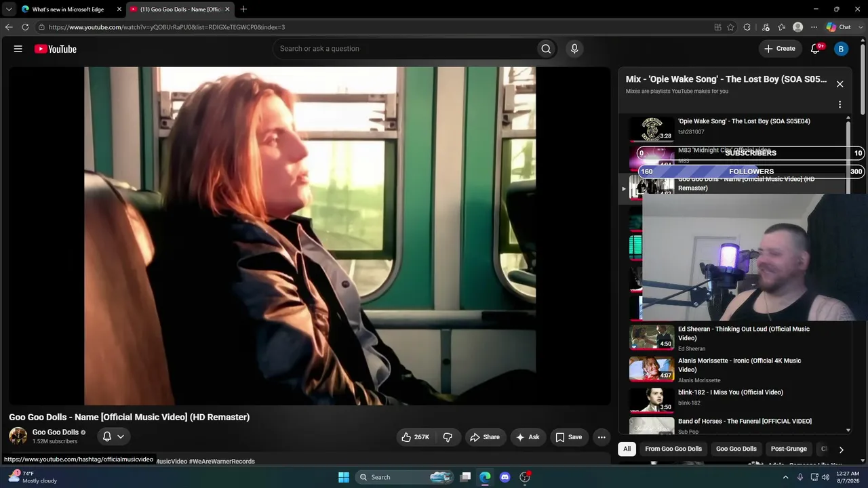This screenshot has height=488, width=868.
Task: Open the Goo Goo Dolls channel name link
Action: click(x=56, y=432)
